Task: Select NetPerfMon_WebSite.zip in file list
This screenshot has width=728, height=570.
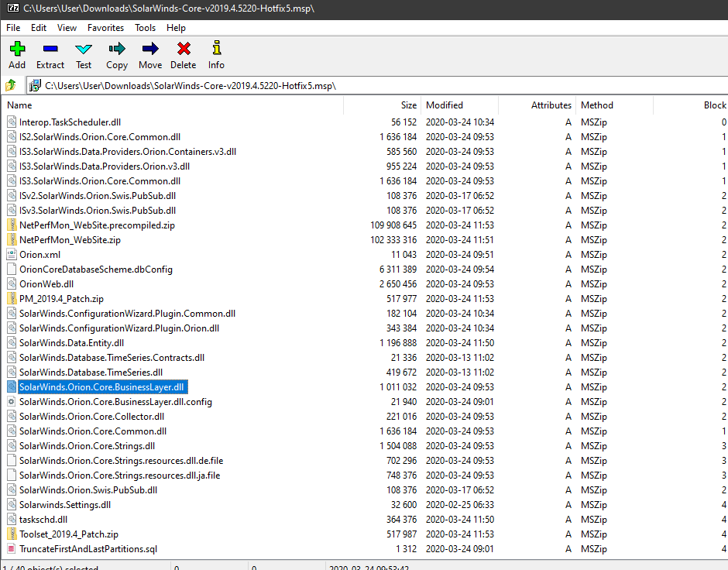Action: pyautogui.click(x=70, y=240)
